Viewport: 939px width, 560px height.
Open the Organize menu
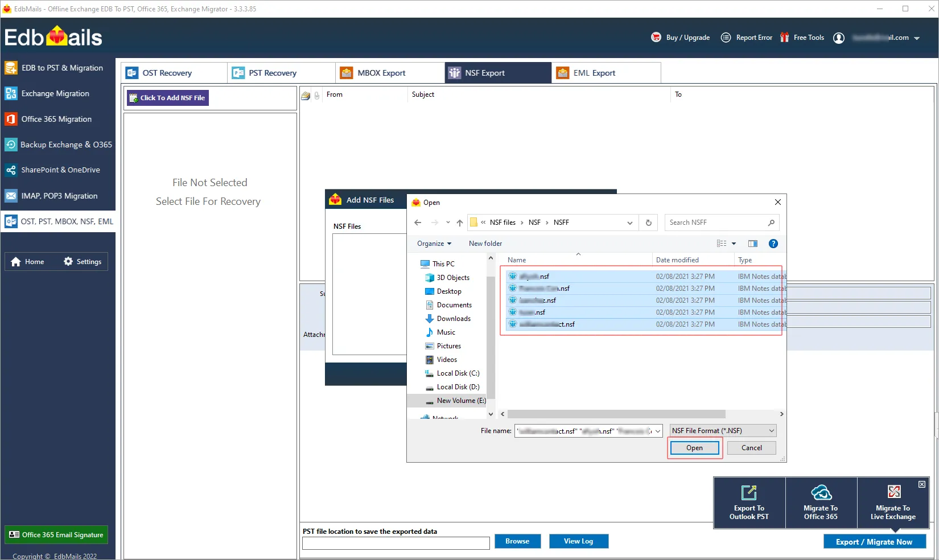pyautogui.click(x=434, y=244)
